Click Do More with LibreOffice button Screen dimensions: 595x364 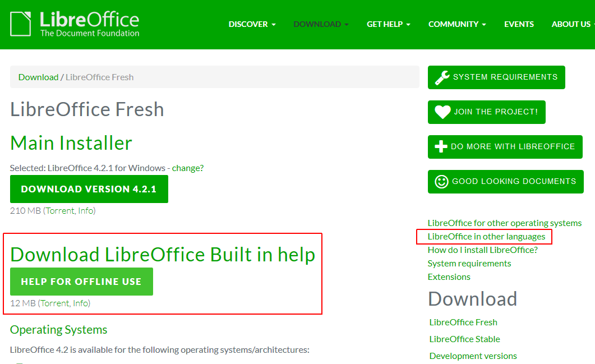pyautogui.click(x=505, y=147)
